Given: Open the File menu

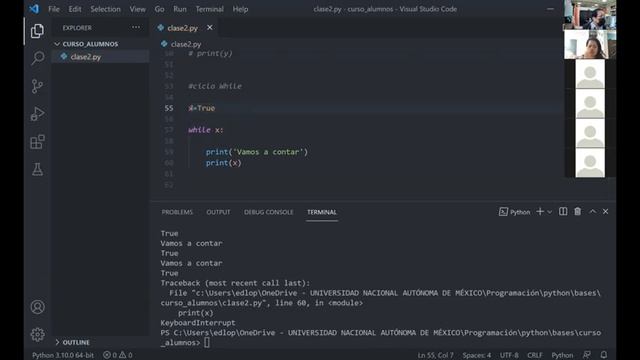Looking at the screenshot, I should tap(54, 9).
